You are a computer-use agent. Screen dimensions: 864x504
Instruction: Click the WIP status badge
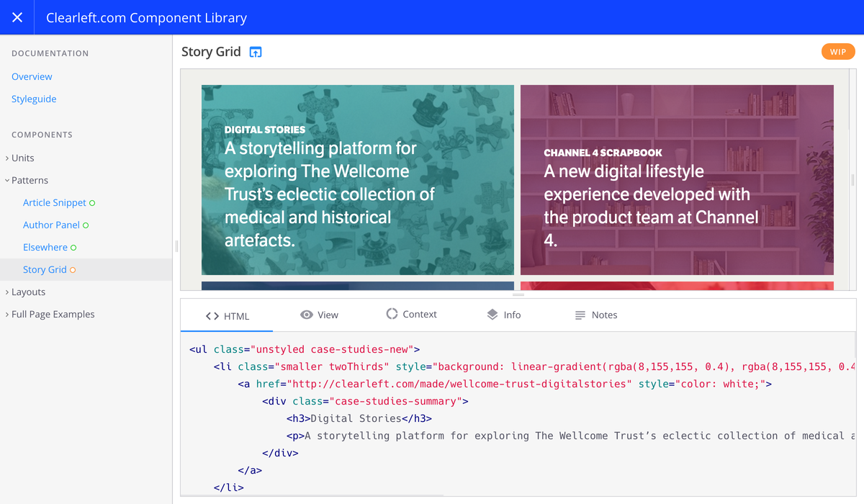838,51
